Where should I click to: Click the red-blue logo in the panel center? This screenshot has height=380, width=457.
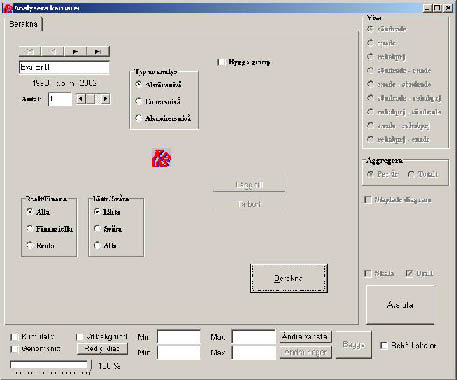coord(162,158)
